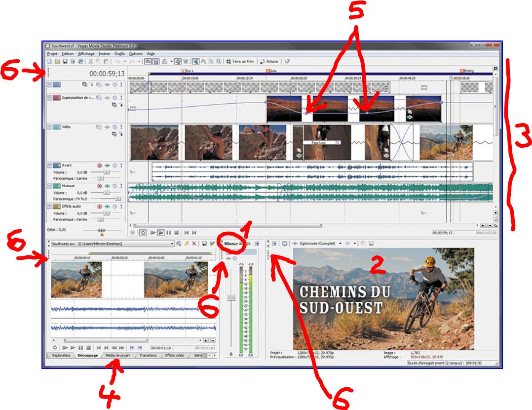The height and width of the screenshot is (410, 532).
Task: Solo the Superposition de vidéo track
Action: (x=121, y=98)
